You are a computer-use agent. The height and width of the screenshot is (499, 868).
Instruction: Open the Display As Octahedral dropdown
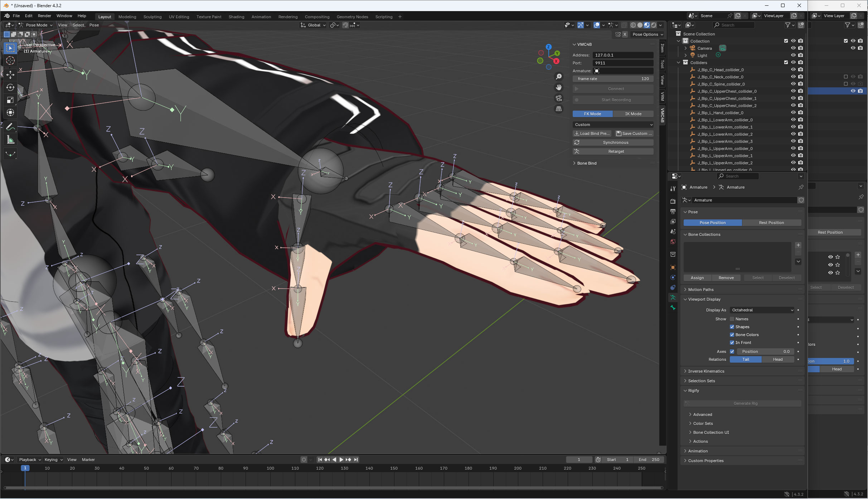point(762,310)
